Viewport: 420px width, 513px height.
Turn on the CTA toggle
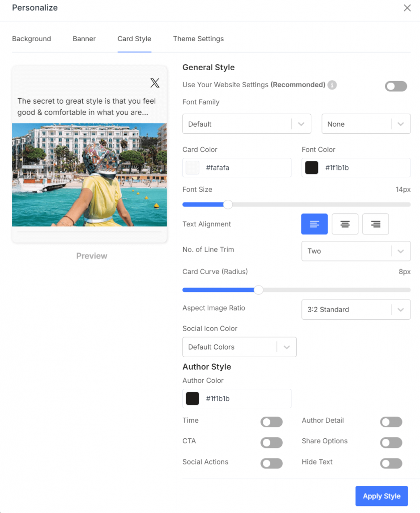[x=272, y=443]
